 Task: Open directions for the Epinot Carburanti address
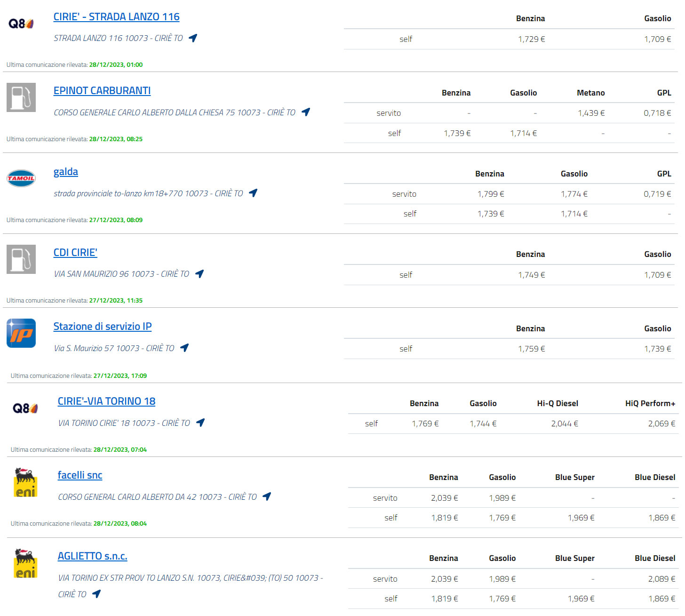click(x=306, y=112)
